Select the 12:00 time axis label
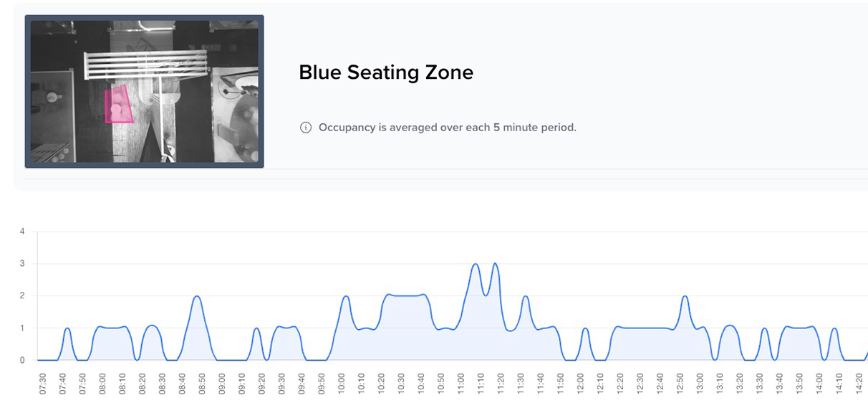The image size is (868, 408). click(580, 384)
